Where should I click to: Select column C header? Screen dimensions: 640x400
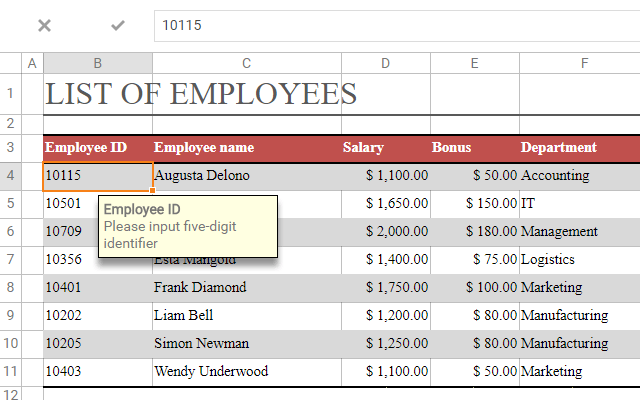click(246, 64)
